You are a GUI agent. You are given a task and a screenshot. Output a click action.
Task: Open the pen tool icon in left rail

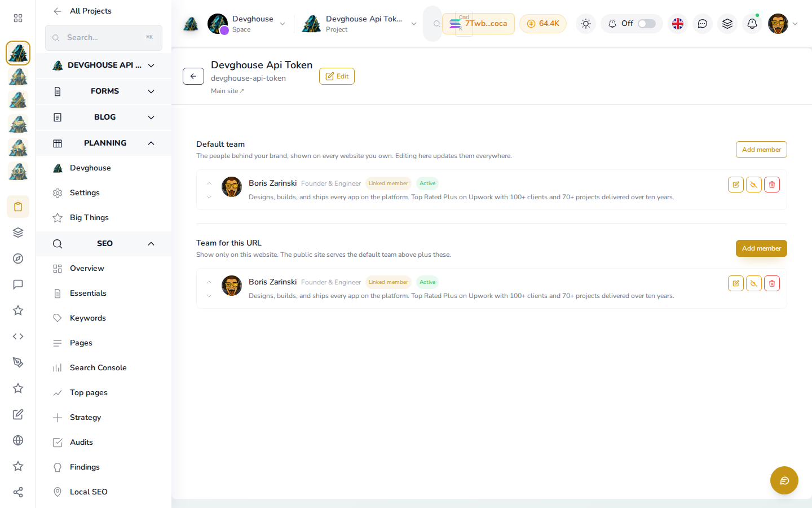coord(18,362)
